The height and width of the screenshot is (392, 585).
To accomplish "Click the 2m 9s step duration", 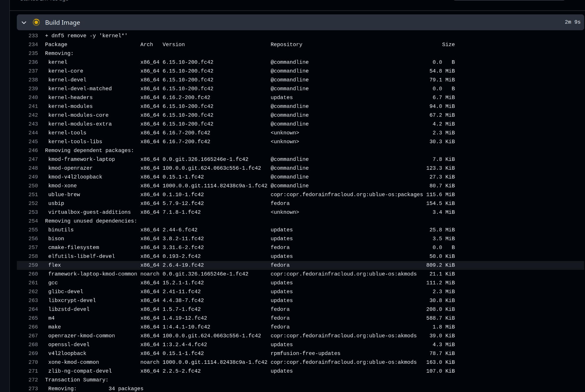I will (572, 22).
